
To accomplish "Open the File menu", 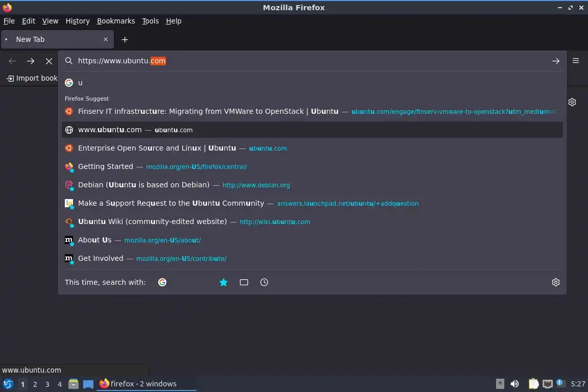I will (x=9, y=21).
